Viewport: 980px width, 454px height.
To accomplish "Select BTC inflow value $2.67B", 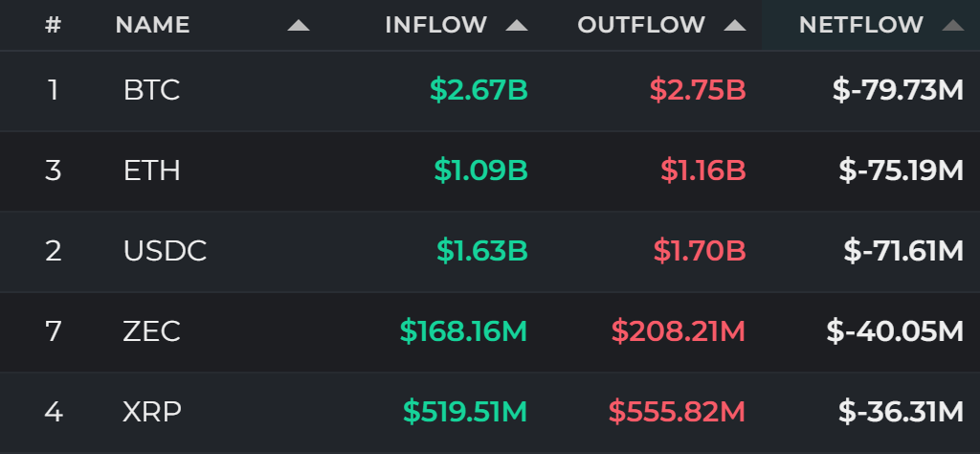I will coord(479,91).
